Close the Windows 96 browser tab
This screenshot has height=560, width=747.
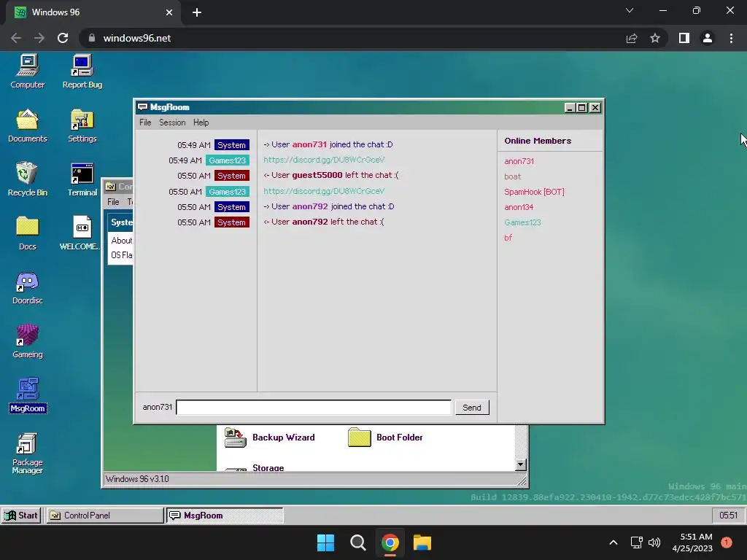coord(169,12)
